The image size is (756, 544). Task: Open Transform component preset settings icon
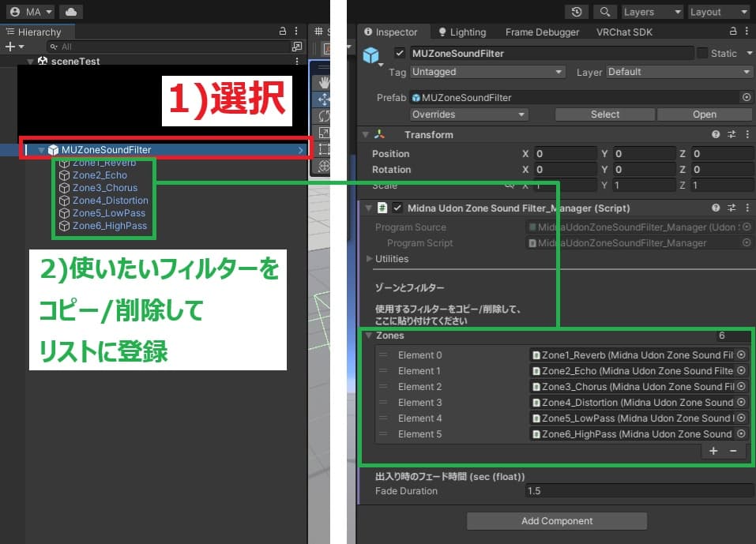pyautogui.click(x=732, y=135)
